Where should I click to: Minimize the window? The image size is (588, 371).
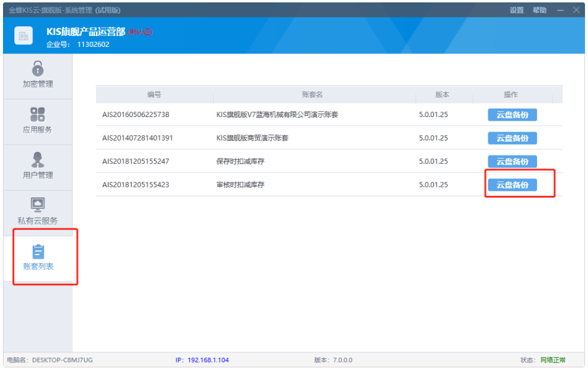point(560,10)
